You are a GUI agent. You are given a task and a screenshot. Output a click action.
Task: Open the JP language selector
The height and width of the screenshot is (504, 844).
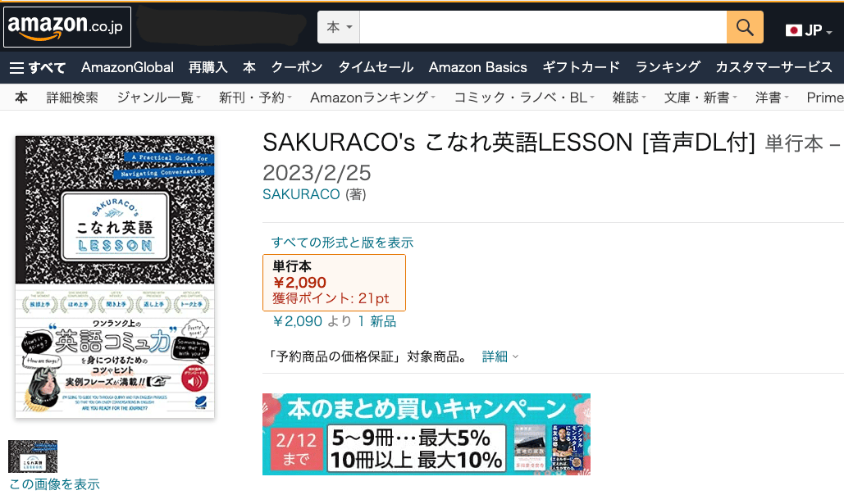point(809,30)
